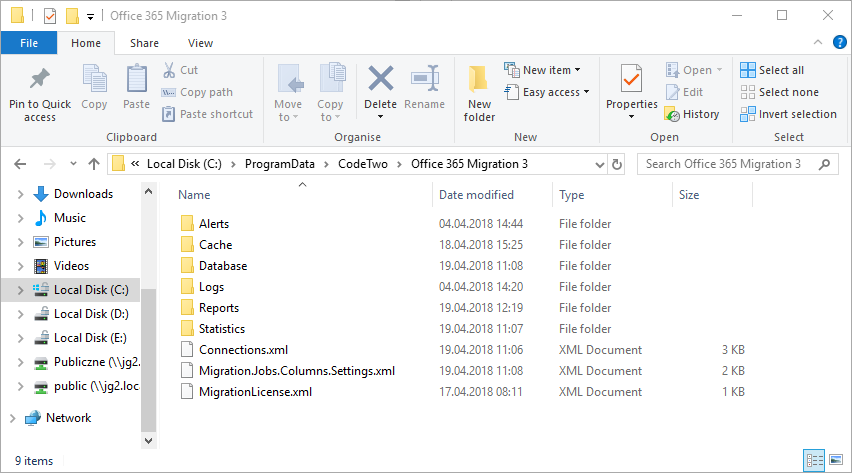Image resolution: width=852 pixels, height=473 pixels.
Task: Select Videos in the navigation pane
Action: click(71, 266)
